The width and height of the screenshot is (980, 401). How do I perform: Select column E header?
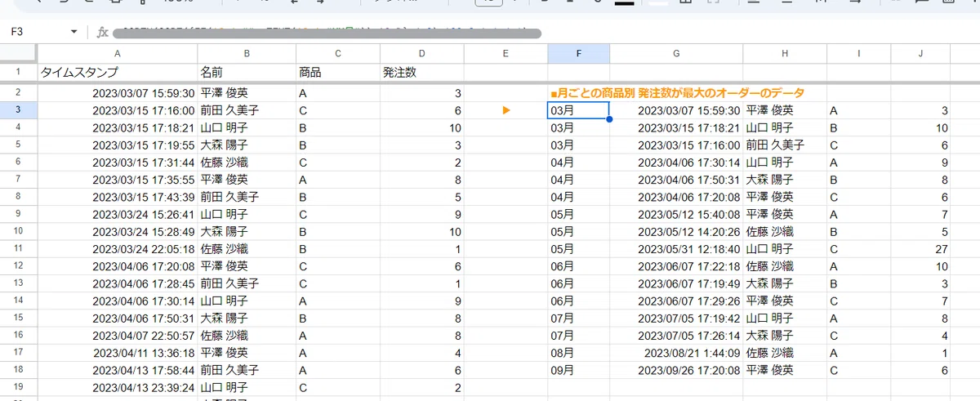(x=506, y=54)
